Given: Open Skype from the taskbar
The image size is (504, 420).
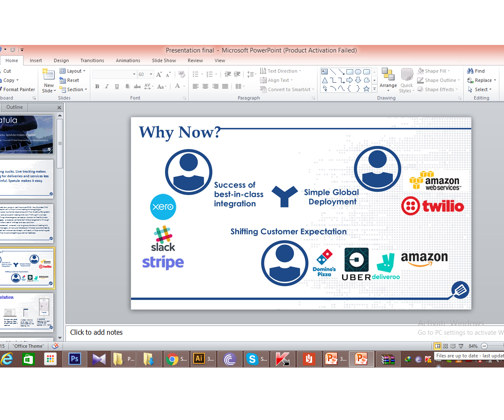Looking at the screenshot, I should pyautogui.click(x=257, y=359).
